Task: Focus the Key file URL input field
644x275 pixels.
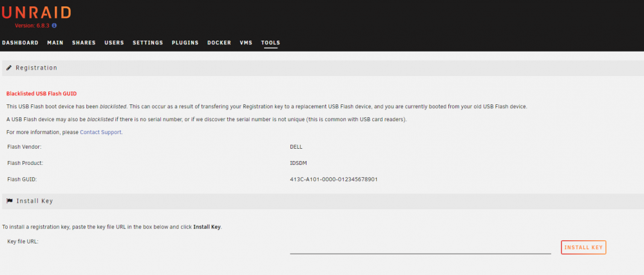Action: click(420, 248)
